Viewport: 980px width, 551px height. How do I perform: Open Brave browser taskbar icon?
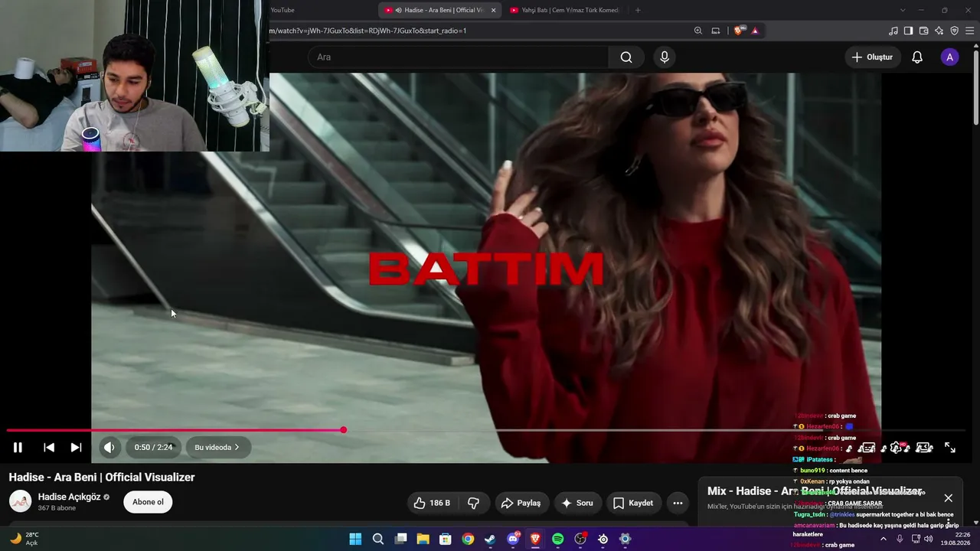click(x=535, y=539)
